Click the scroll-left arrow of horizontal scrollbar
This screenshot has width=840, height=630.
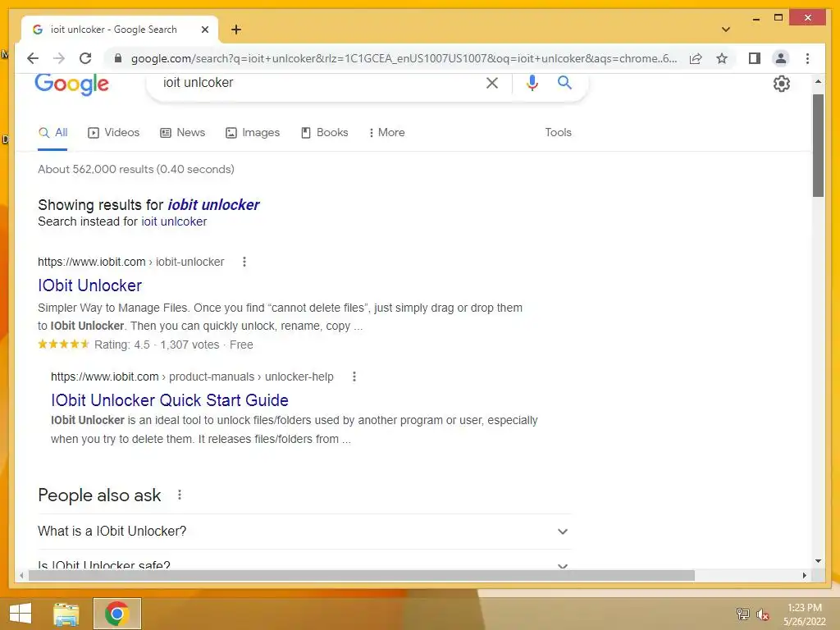(21, 575)
